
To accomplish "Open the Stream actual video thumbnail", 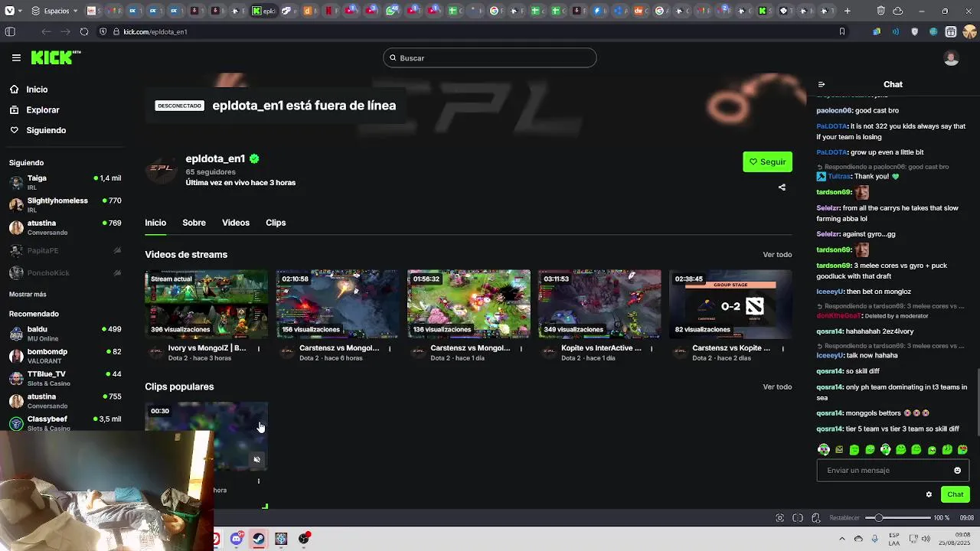I will pos(206,304).
